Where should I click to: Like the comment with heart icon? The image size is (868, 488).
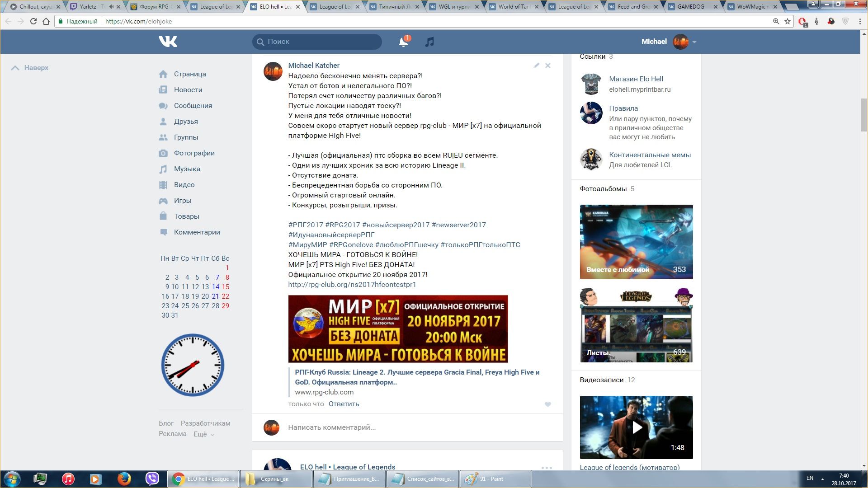point(547,404)
